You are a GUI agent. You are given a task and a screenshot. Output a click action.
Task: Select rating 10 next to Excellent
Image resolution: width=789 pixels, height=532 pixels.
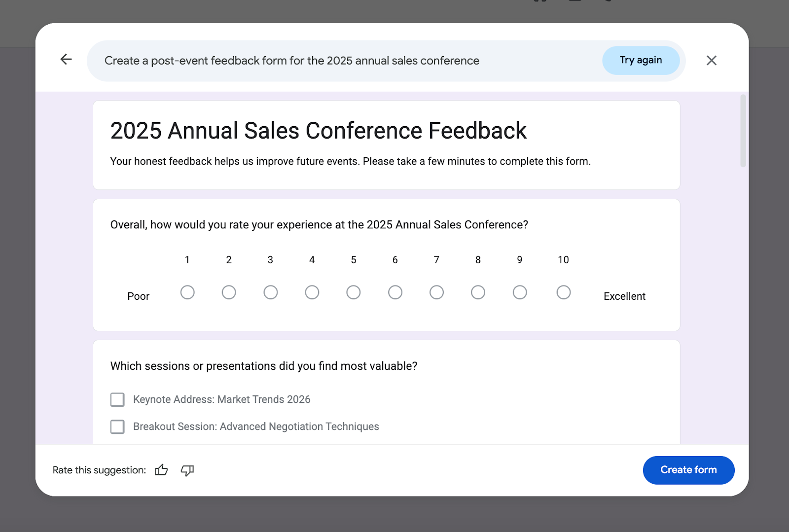564,292
